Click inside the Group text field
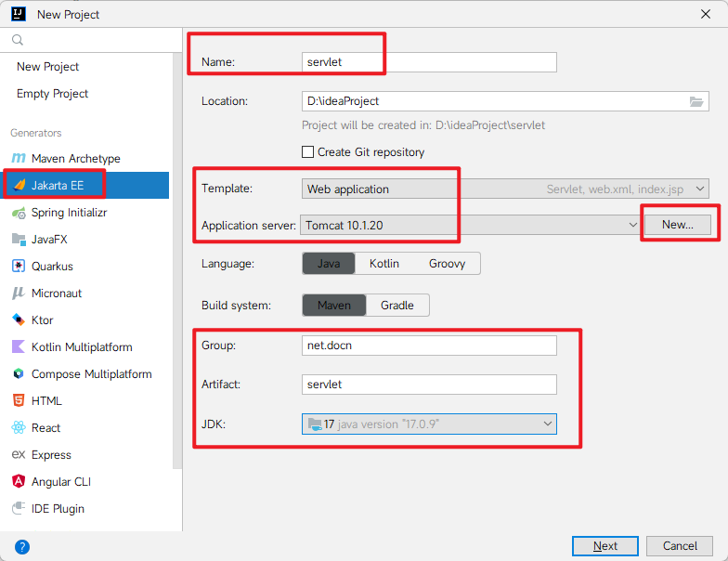 tap(429, 346)
